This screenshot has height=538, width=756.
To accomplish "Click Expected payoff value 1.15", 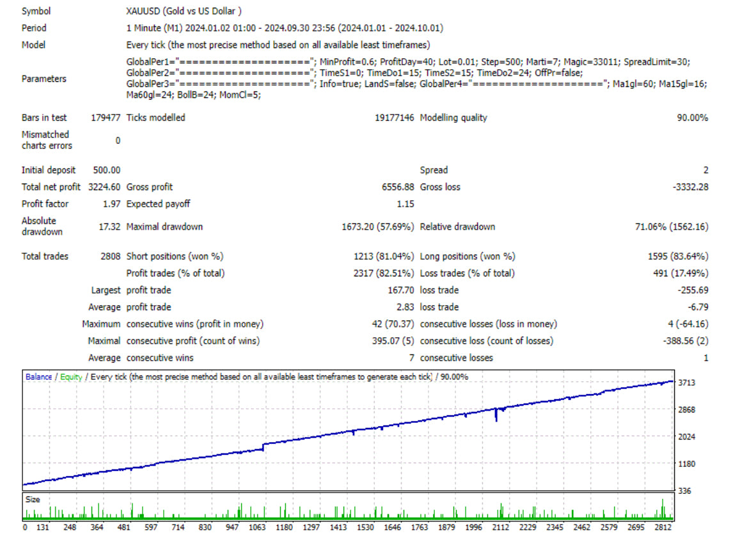I will click(x=406, y=204).
